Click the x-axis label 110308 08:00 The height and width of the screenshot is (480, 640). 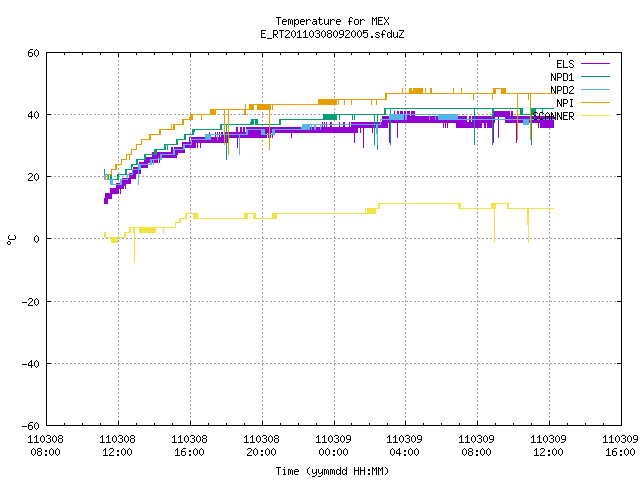click(45, 446)
